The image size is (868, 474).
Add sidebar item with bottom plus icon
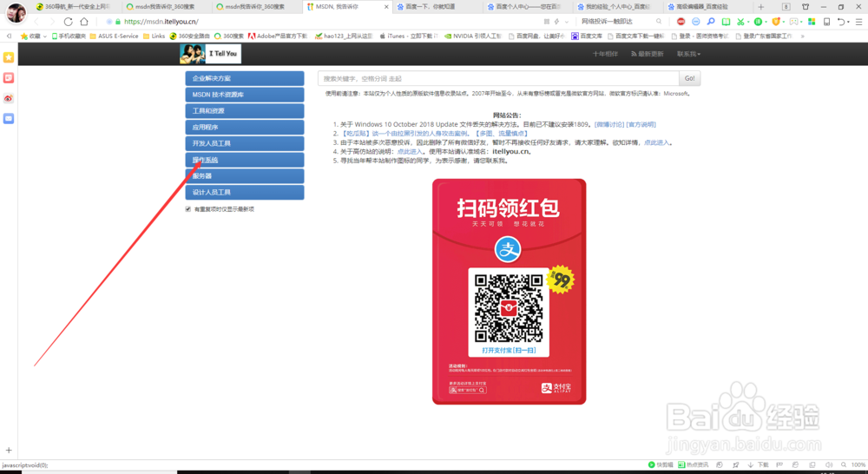(x=9, y=451)
